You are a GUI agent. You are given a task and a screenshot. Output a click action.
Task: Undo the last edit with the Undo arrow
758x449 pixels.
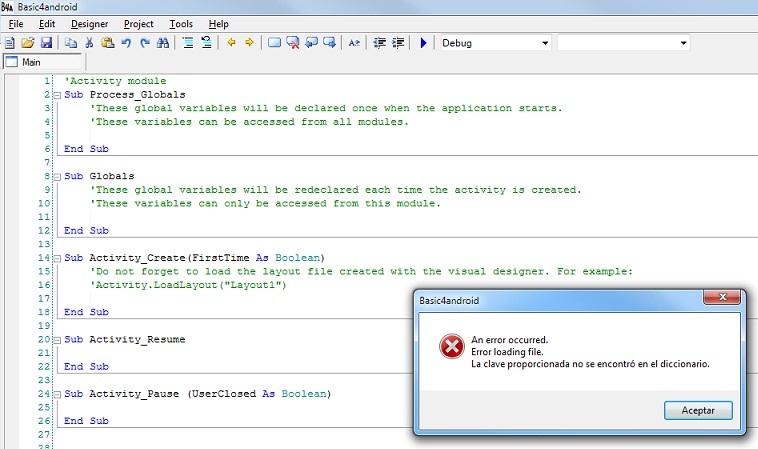click(x=126, y=43)
